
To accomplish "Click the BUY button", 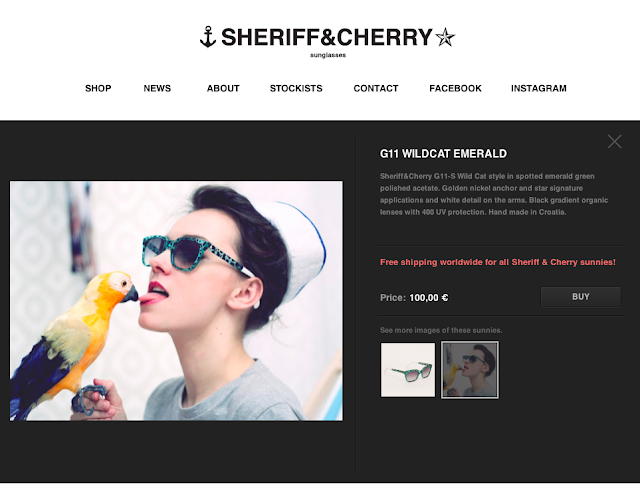I will 581,297.
